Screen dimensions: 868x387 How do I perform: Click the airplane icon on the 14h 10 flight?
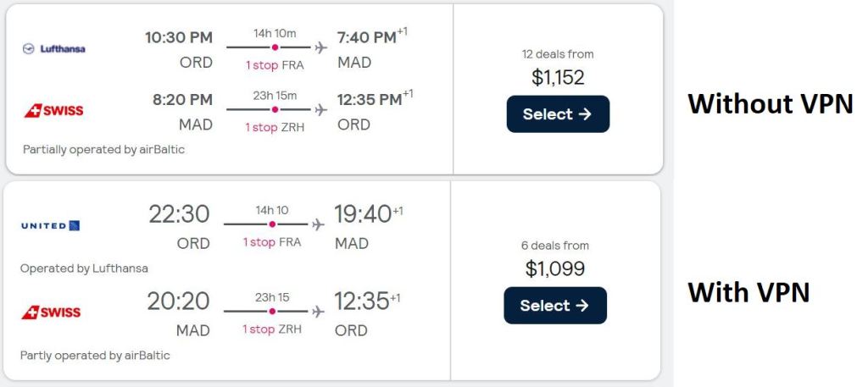click(318, 224)
